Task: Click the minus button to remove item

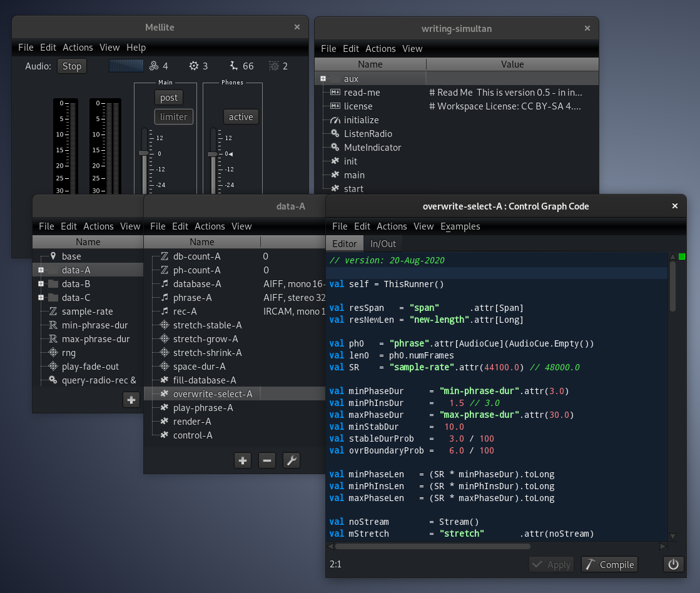Action: 267,461
